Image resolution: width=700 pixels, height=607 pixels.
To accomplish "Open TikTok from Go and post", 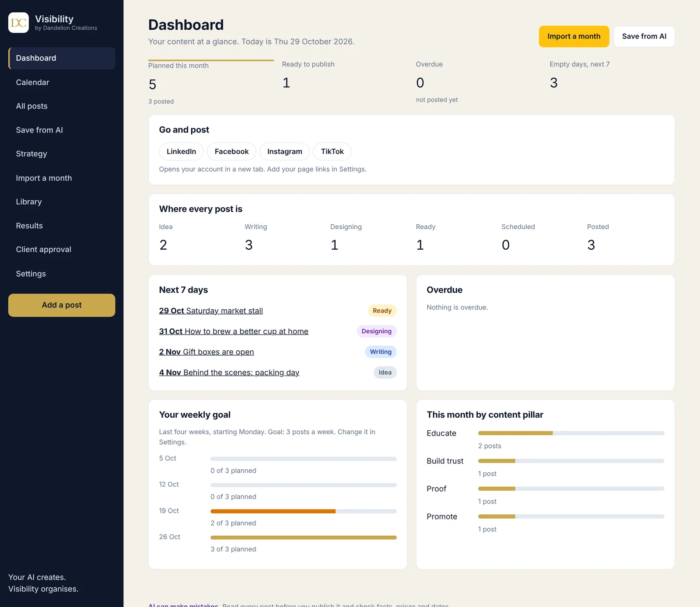I will coord(332,151).
